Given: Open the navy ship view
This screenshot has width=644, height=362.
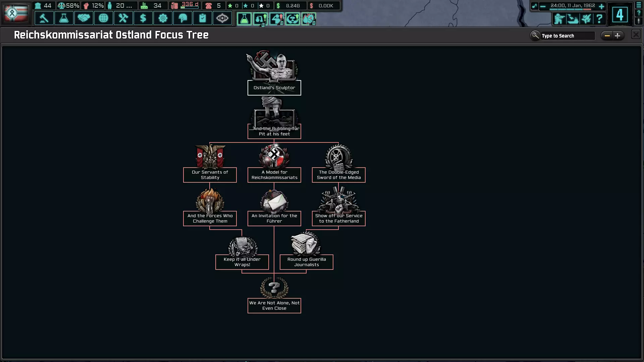Looking at the screenshot, I should (x=573, y=18).
